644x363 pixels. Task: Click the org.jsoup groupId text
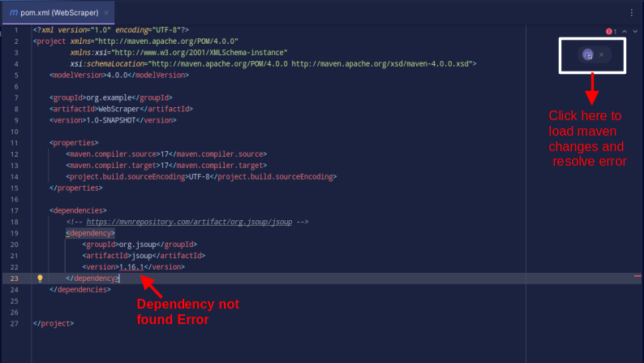click(x=138, y=244)
